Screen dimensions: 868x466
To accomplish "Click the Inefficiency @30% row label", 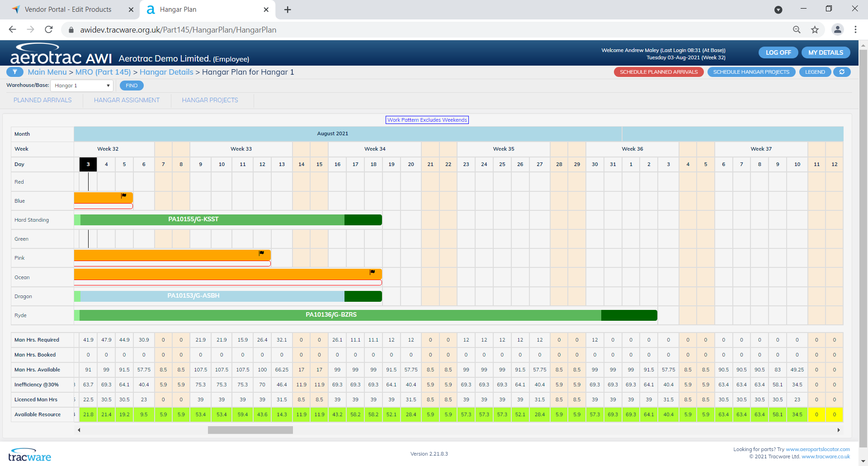I will point(36,385).
